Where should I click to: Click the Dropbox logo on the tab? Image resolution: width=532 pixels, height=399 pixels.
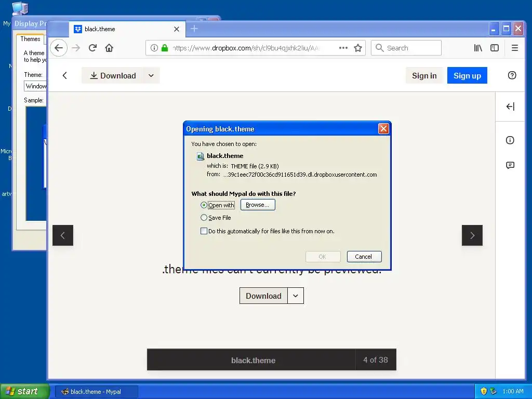tap(78, 29)
